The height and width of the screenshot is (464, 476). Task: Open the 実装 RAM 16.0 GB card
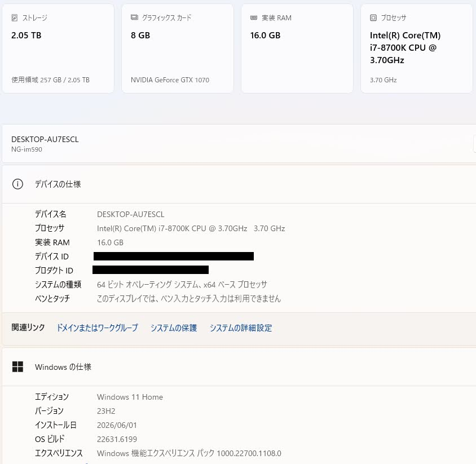297,48
